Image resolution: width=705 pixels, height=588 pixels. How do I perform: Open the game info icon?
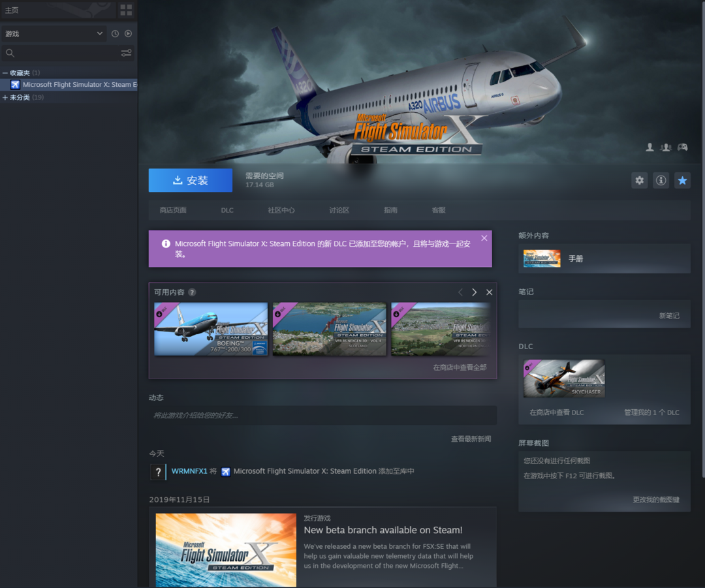(x=661, y=180)
